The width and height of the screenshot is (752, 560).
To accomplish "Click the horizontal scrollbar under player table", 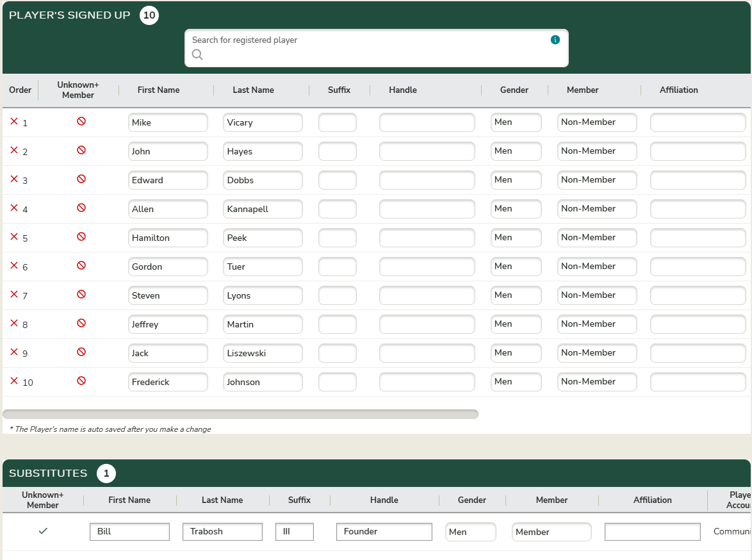I will (x=240, y=415).
